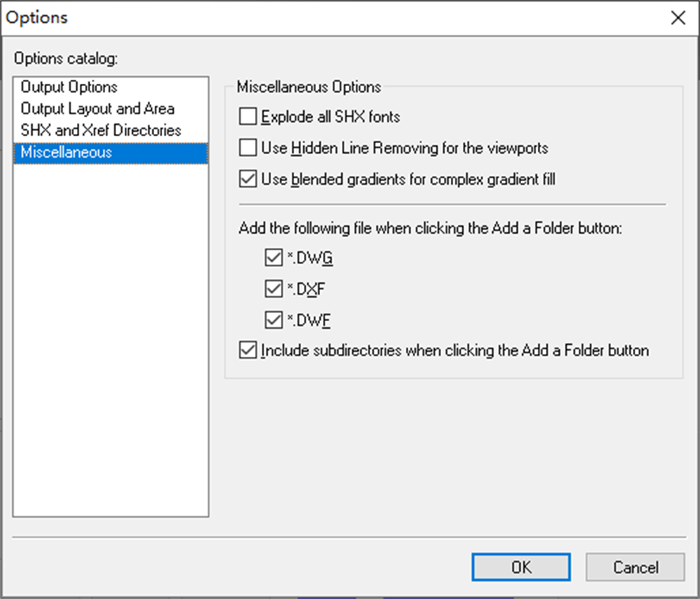700x599 pixels.
Task: Confirm settings with the OK button
Action: (521, 567)
